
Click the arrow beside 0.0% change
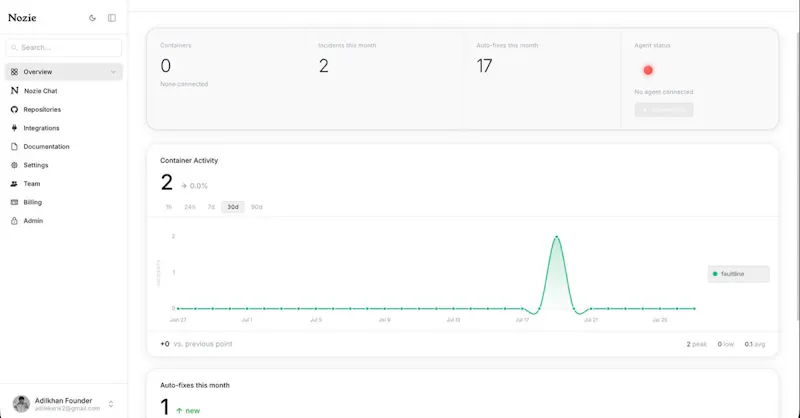point(184,186)
